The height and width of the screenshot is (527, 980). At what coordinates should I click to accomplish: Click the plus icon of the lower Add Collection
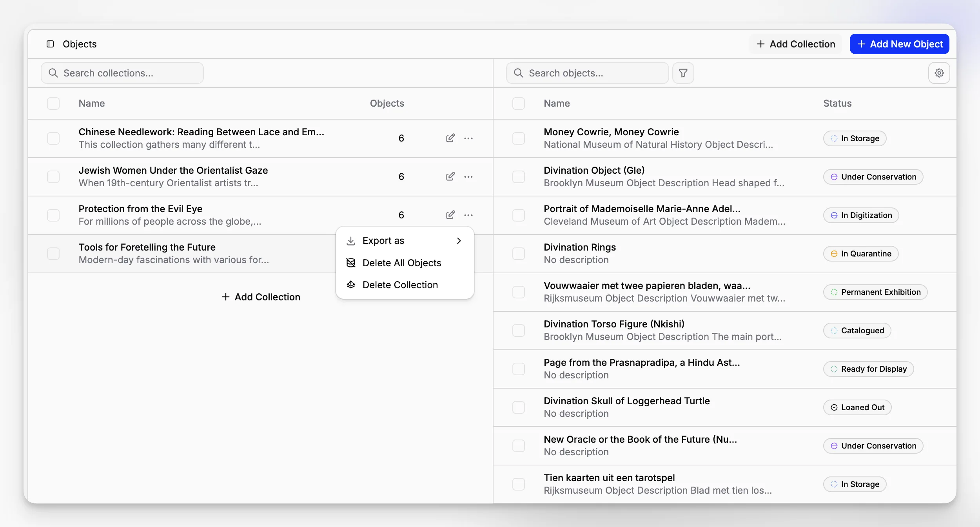point(226,297)
